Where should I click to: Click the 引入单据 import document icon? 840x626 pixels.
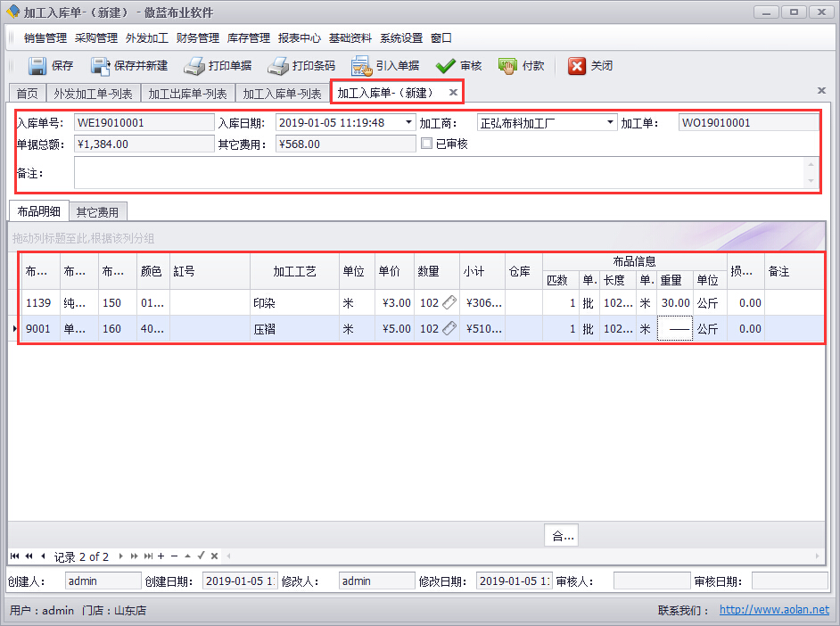click(x=361, y=66)
